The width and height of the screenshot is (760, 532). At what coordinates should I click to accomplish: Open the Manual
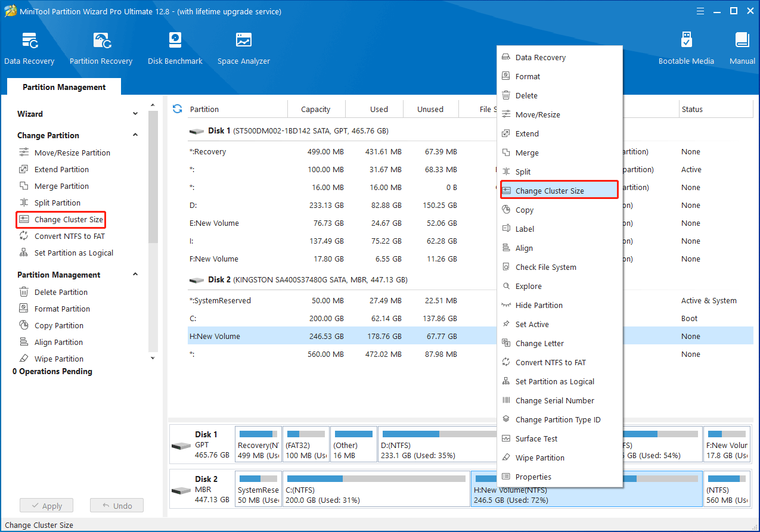tap(742, 48)
